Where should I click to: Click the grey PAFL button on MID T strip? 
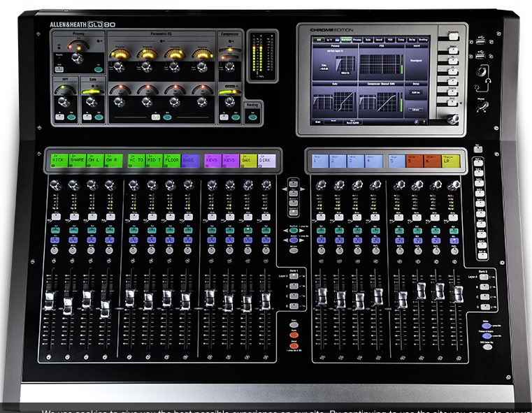coord(151,251)
